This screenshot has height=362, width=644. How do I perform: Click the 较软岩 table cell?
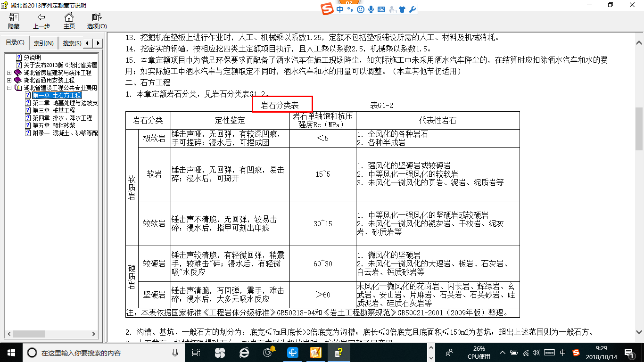pos(154,223)
